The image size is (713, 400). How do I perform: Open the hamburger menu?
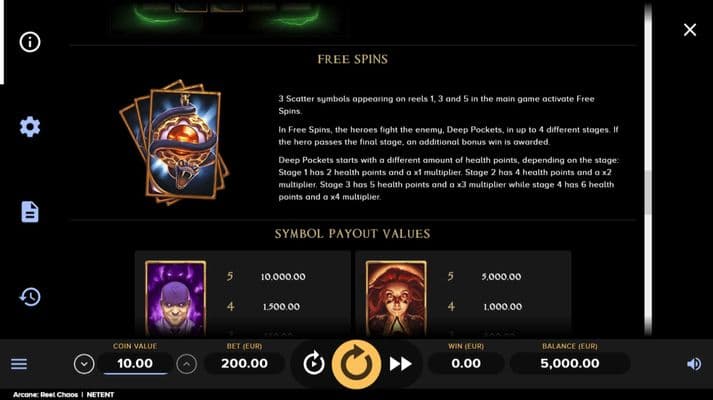coord(19,364)
